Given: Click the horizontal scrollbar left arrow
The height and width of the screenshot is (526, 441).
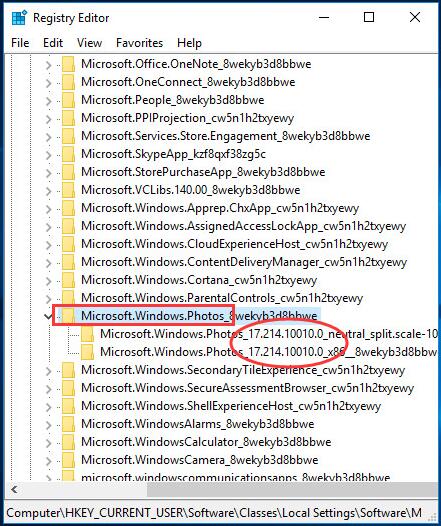Looking at the screenshot, I should pyautogui.click(x=14, y=490).
